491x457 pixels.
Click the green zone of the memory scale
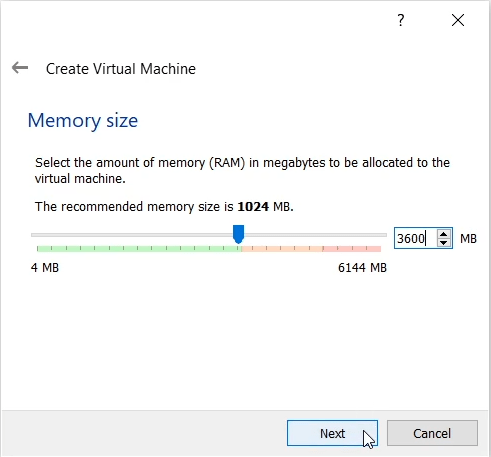click(x=139, y=249)
